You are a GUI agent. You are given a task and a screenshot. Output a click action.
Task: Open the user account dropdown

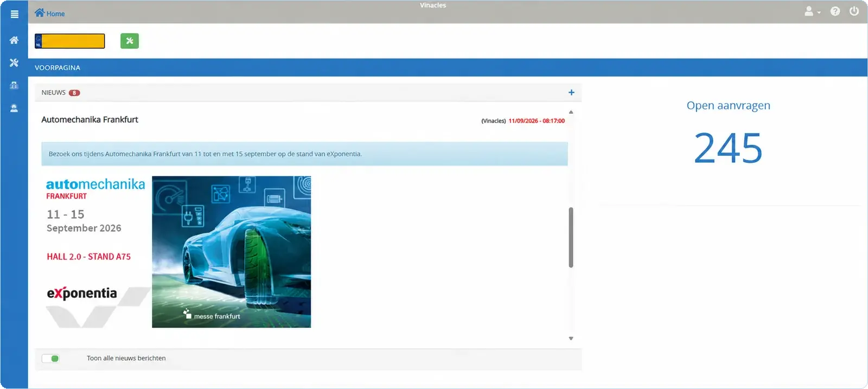[812, 11]
